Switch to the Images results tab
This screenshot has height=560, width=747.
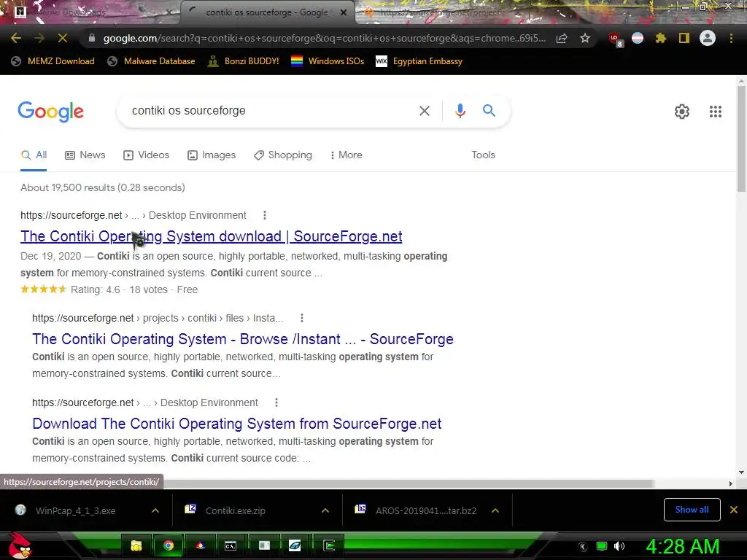(x=212, y=155)
